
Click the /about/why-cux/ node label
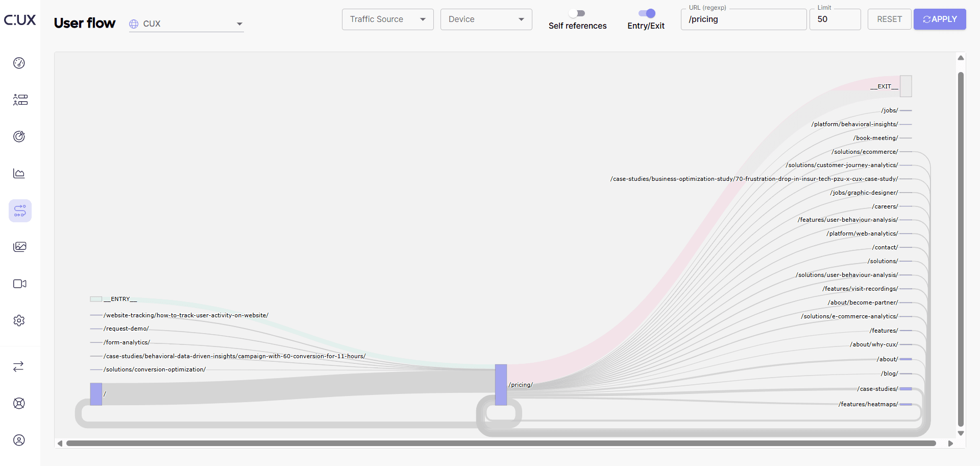pos(874,344)
